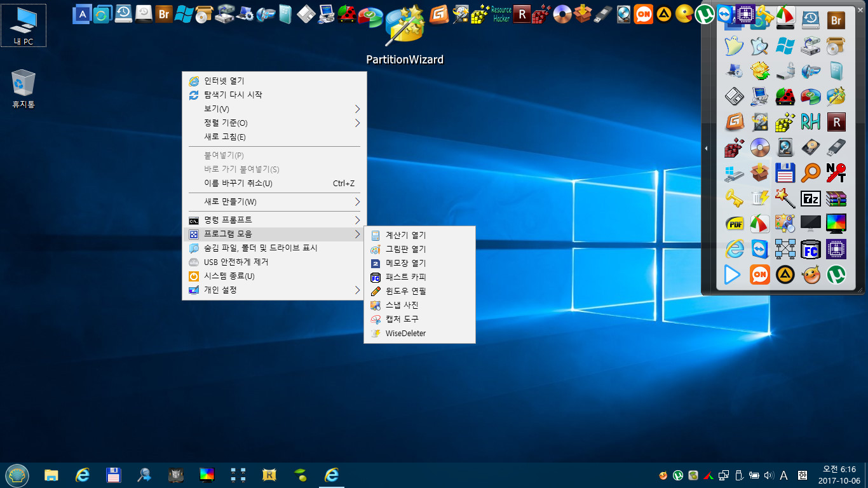The height and width of the screenshot is (488, 868).
Task: Open Resource Hacker in the top dock
Action: [x=501, y=14]
